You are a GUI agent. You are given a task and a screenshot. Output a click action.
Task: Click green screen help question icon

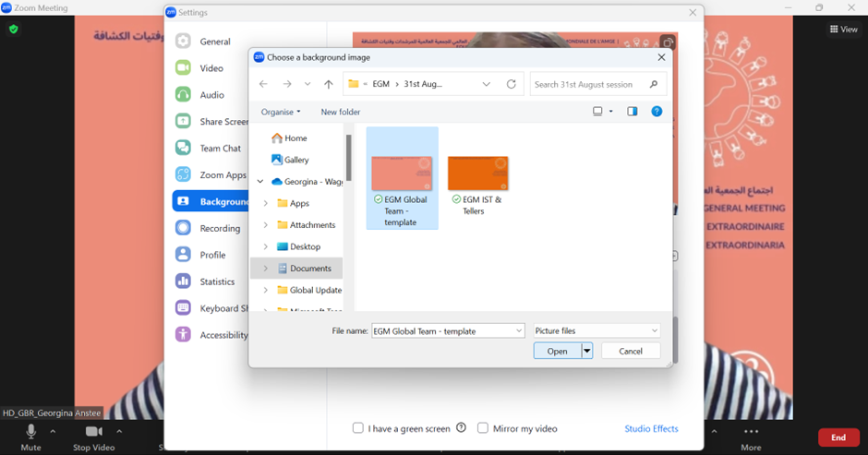coord(461,427)
